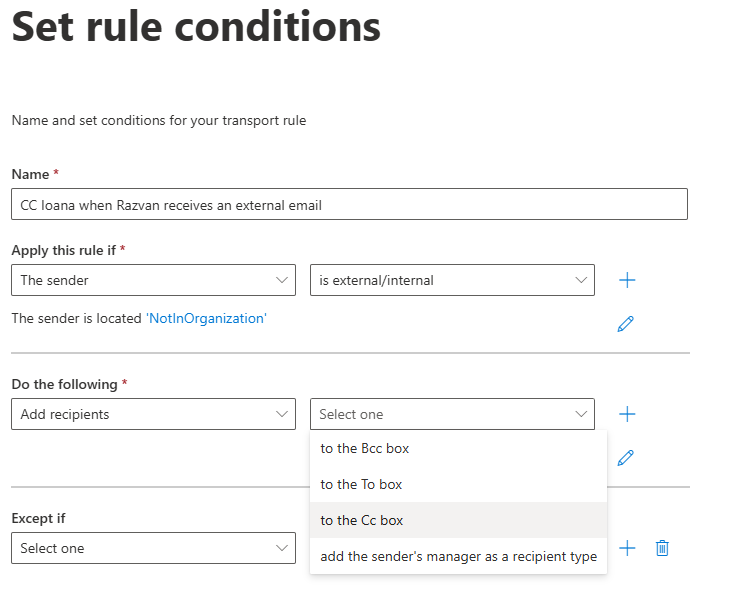Edit the sender location with pencil icon

tap(626, 324)
